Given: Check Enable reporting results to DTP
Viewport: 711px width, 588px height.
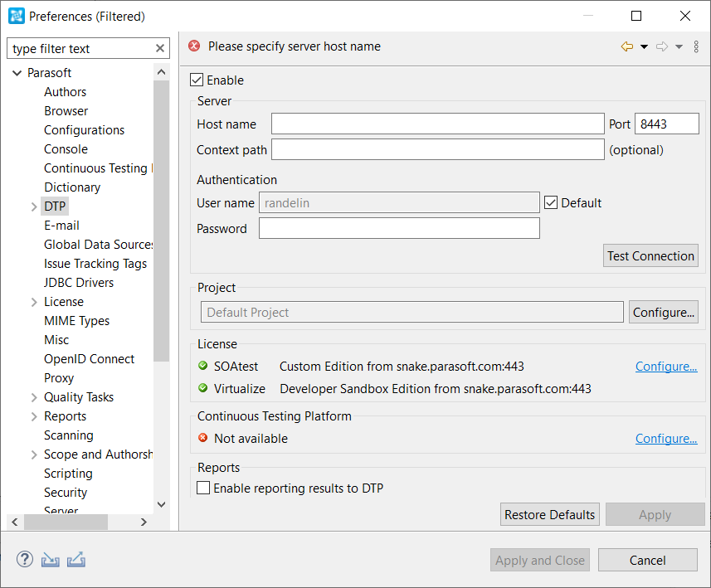Looking at the screenshot, I should (x=203, y=488).
